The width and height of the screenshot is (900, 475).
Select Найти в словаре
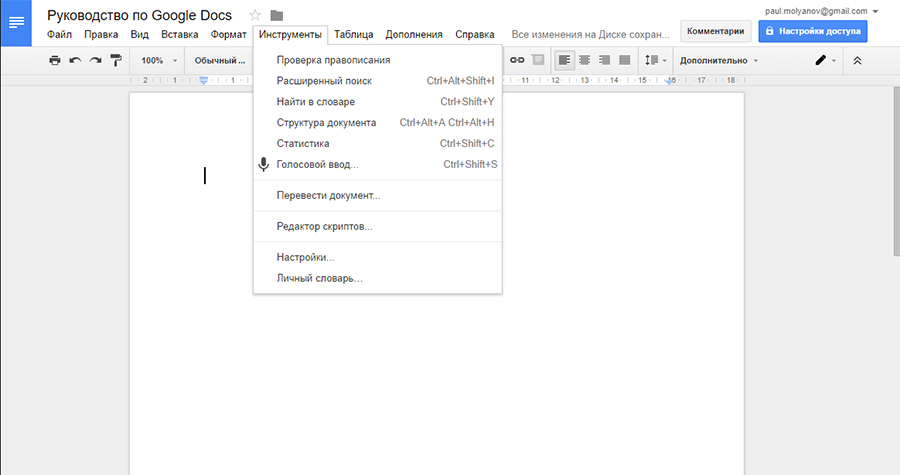378,102
